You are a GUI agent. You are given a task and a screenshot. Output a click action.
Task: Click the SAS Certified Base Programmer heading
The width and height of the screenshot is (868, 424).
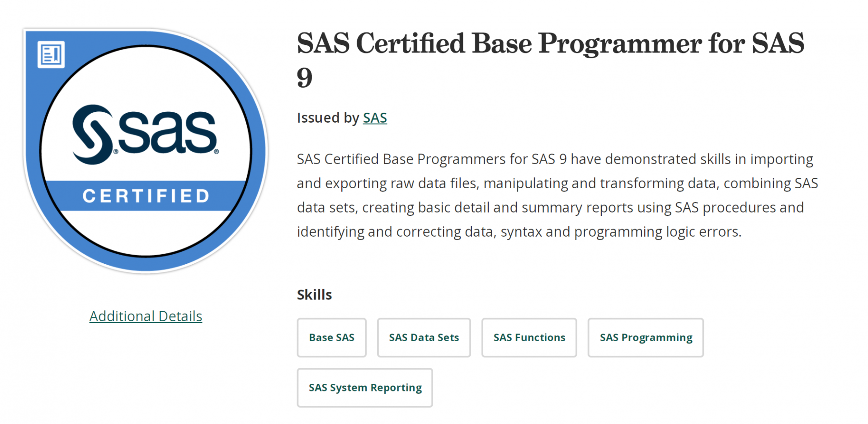coord(551,60)
